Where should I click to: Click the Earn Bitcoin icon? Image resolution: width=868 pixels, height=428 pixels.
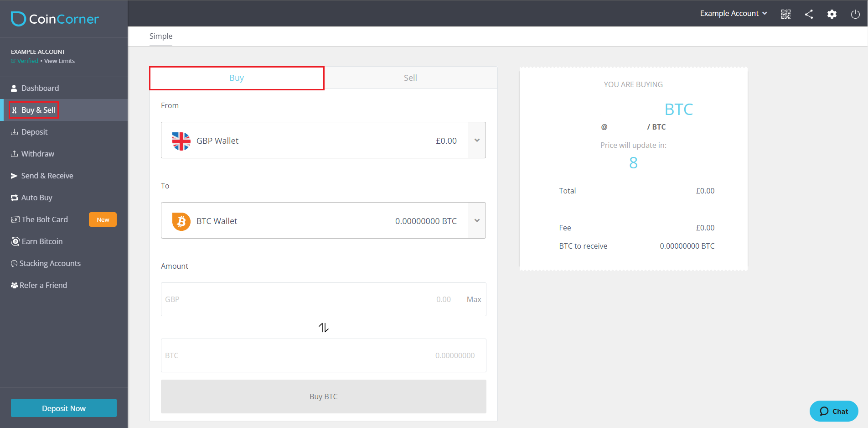point(15,241)
